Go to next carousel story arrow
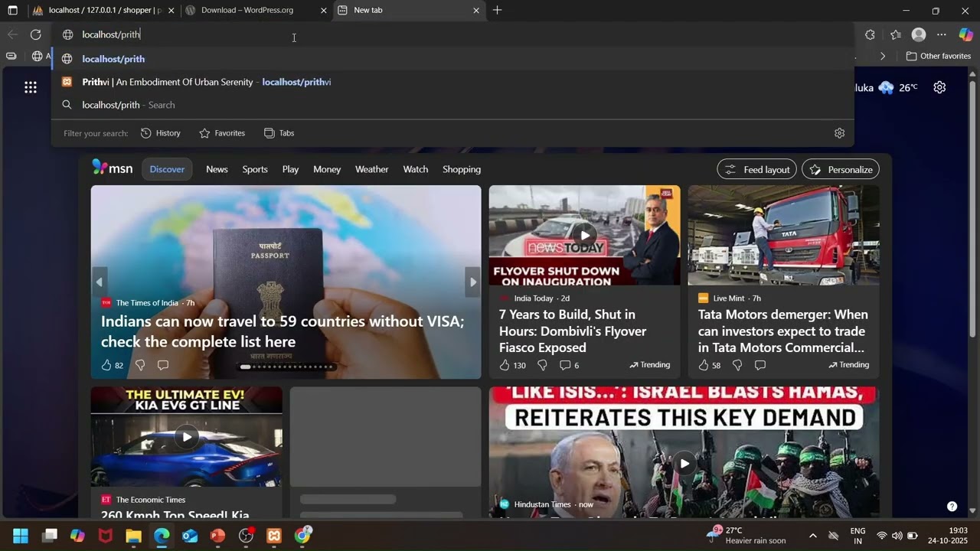980x551 pixels. tap(473, 282)
